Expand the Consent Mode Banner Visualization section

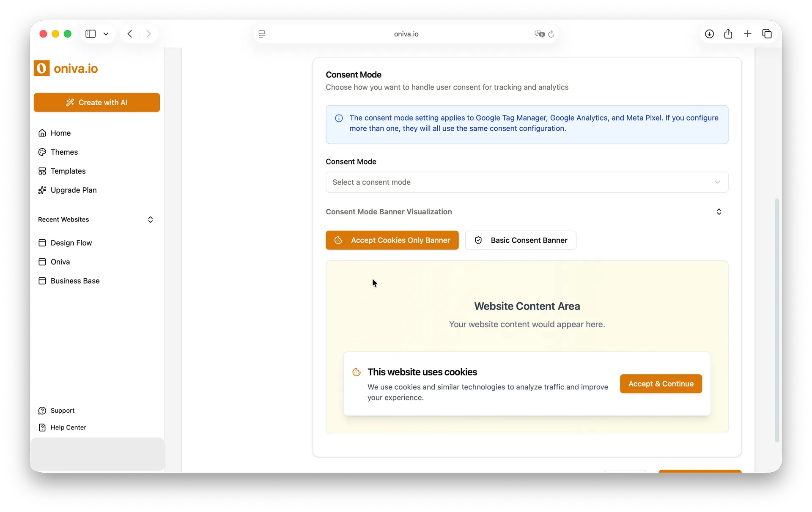pyautogui.click(x=719, y=211)
